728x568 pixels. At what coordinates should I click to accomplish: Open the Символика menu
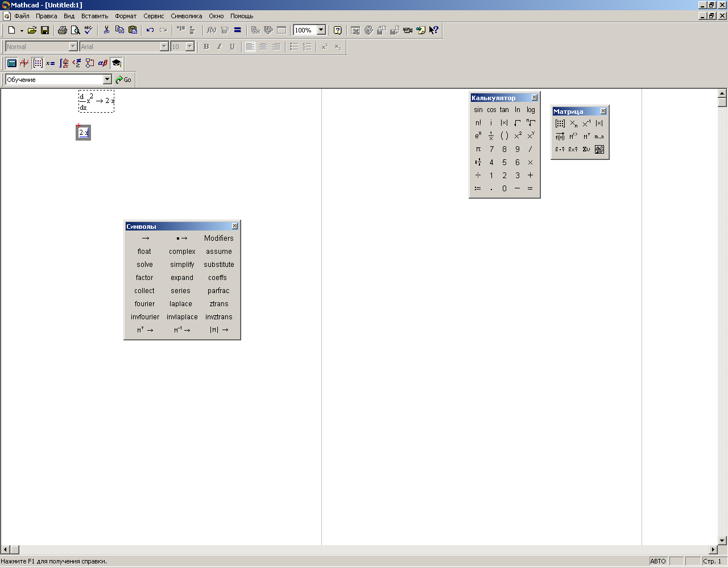[x=187, y=16]
